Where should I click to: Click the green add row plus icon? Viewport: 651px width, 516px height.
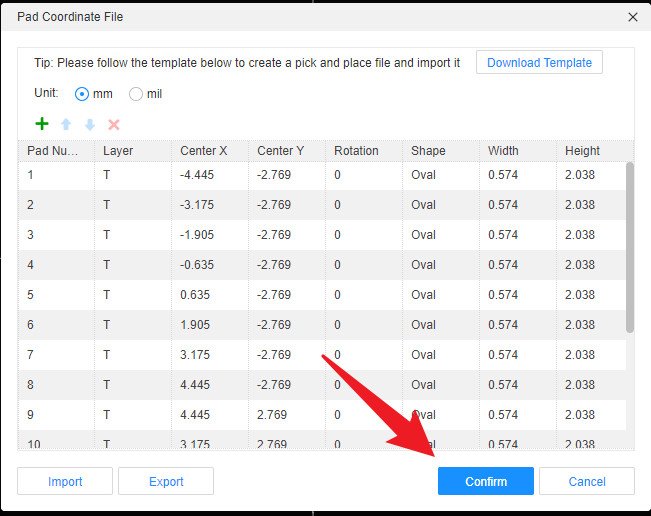42,124
